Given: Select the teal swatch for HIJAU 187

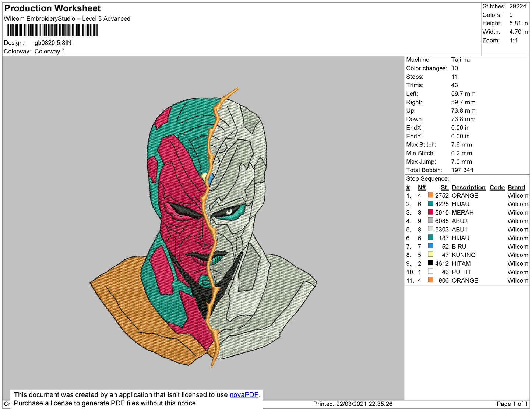Looking at the screenshot, I should (430, 237).
